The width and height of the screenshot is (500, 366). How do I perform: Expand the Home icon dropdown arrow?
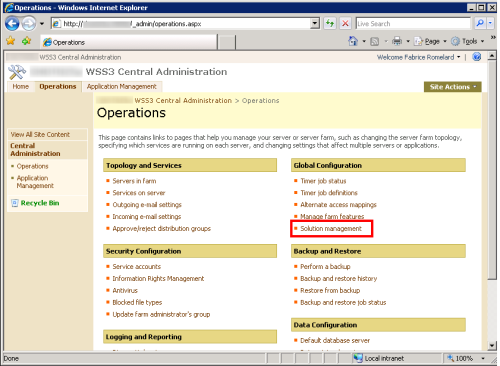pyautogui.click(x=364, y=41)
